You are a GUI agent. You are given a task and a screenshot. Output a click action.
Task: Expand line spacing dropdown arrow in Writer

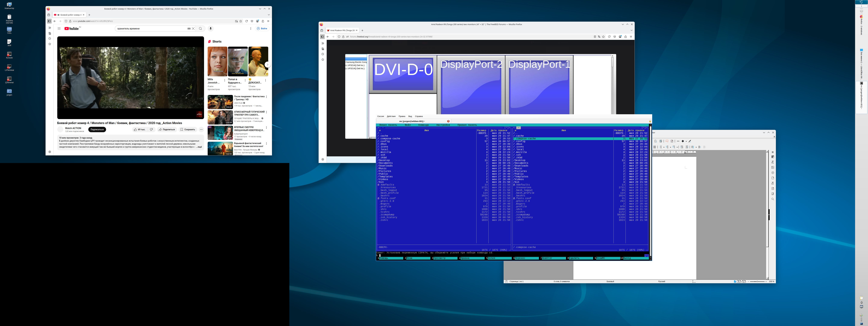click(696, 147)
